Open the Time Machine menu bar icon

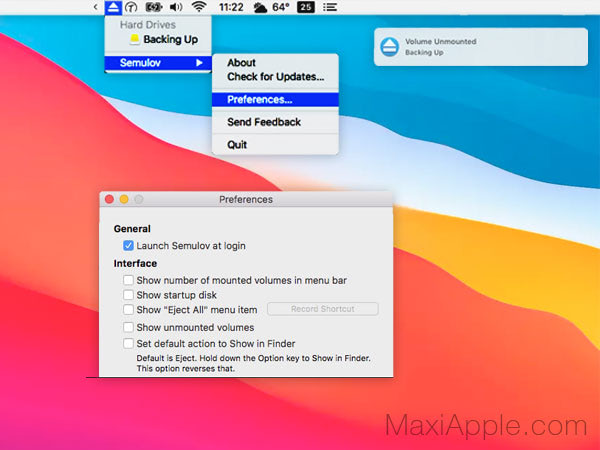(131, 7)
